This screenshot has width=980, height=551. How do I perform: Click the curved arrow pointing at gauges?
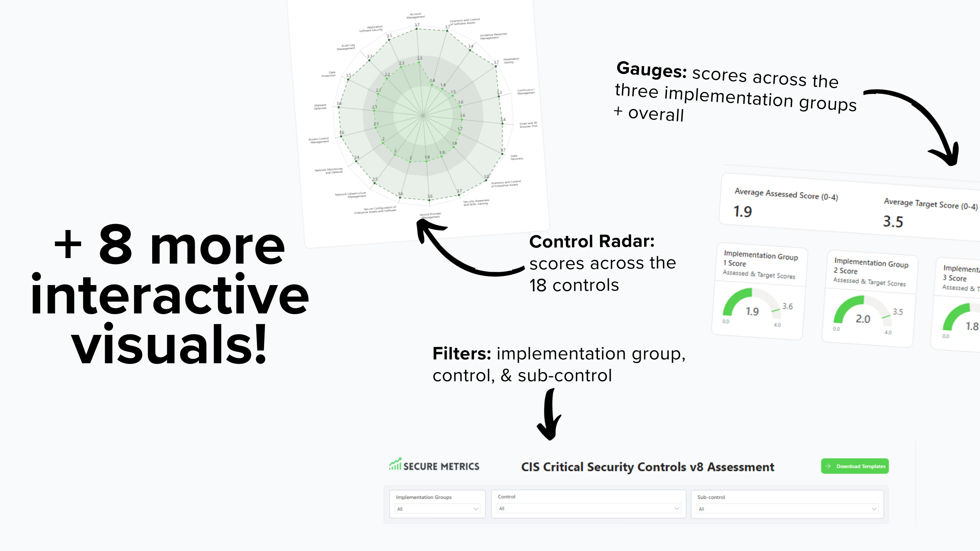click(x=928, y=123)
